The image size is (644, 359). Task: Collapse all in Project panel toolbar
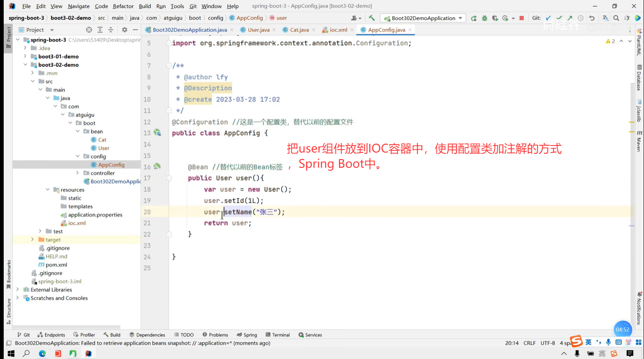(110, 30)
